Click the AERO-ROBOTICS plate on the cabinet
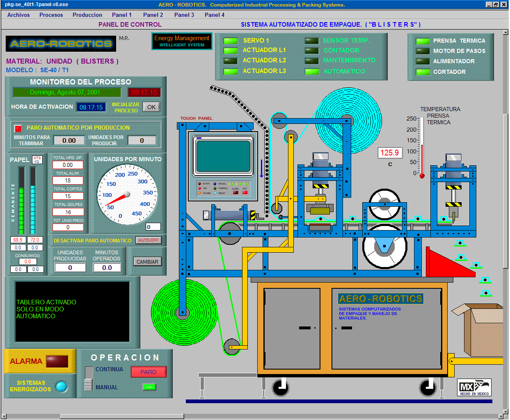The height and width of the screenshot is (420, 510). pos(381,299)
